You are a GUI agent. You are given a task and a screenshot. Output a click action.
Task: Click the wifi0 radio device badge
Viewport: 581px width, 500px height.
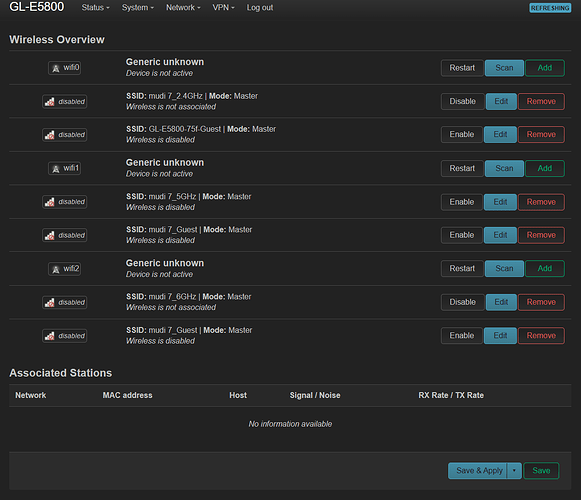tap(64, 68)
